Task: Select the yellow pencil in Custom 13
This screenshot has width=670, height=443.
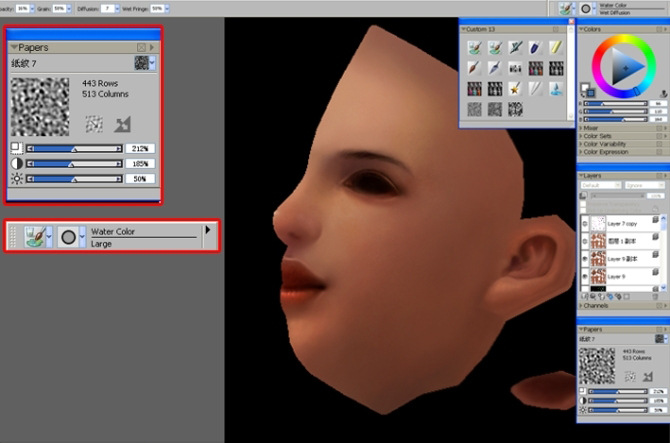Action: (x=555, y=47)
